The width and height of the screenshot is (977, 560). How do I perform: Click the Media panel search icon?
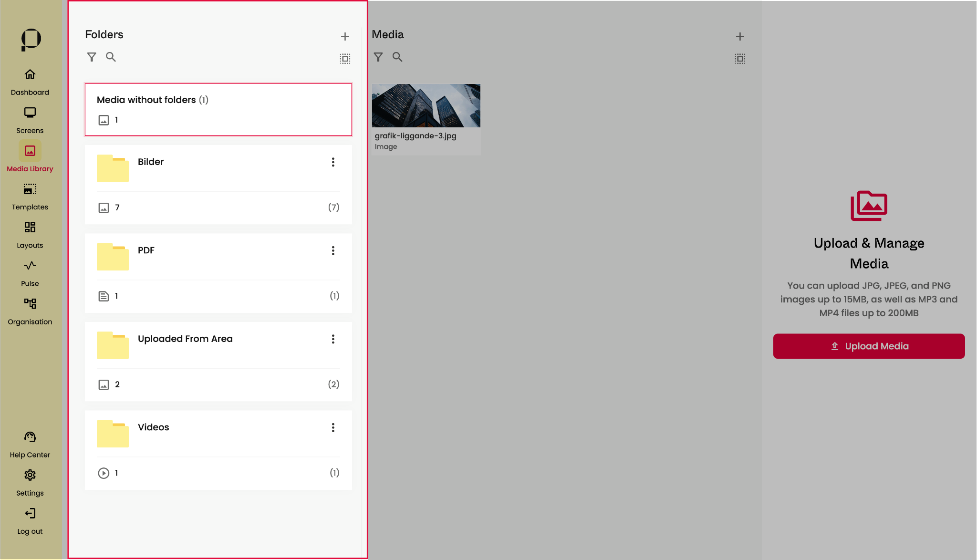(397, 57)
